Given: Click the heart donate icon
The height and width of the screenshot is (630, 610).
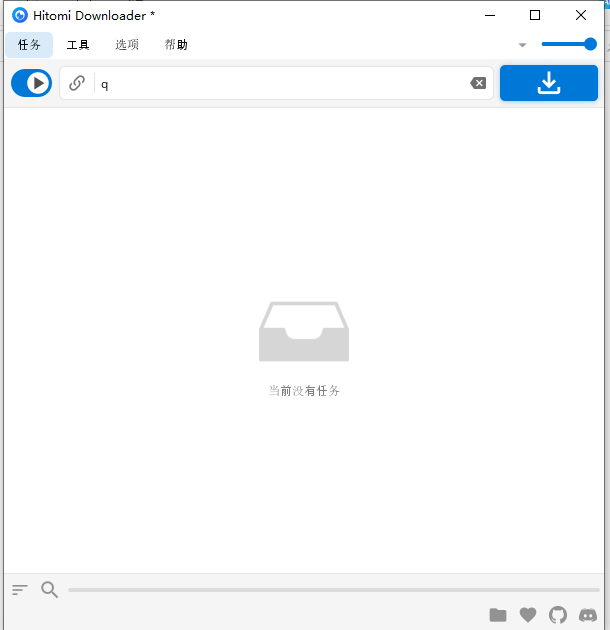Looking at the screenshot, I should 528,615.
